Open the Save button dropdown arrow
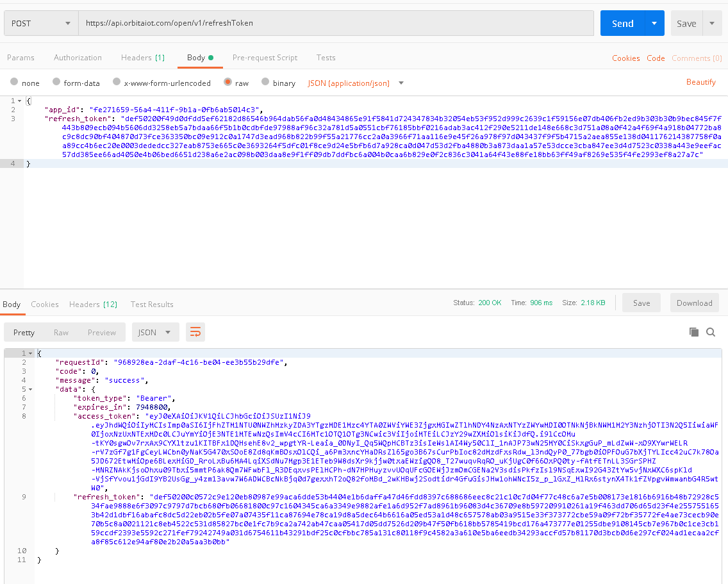 click(x=712, y=24)
